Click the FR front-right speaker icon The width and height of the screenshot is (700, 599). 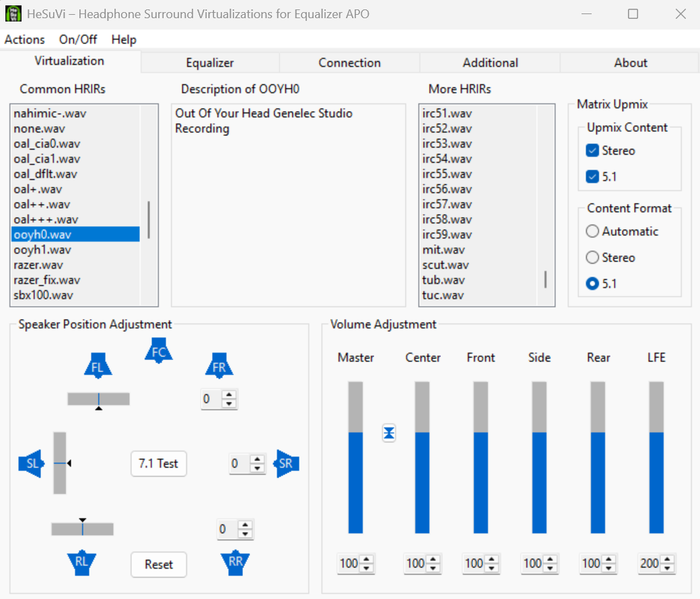(219, 366)
